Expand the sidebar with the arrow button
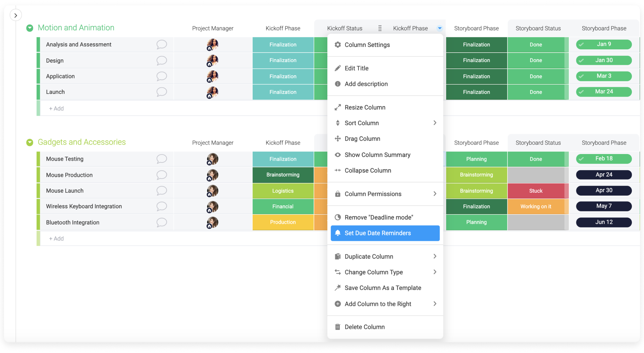This screenshot has width=644, height=353. coord(15,15)
